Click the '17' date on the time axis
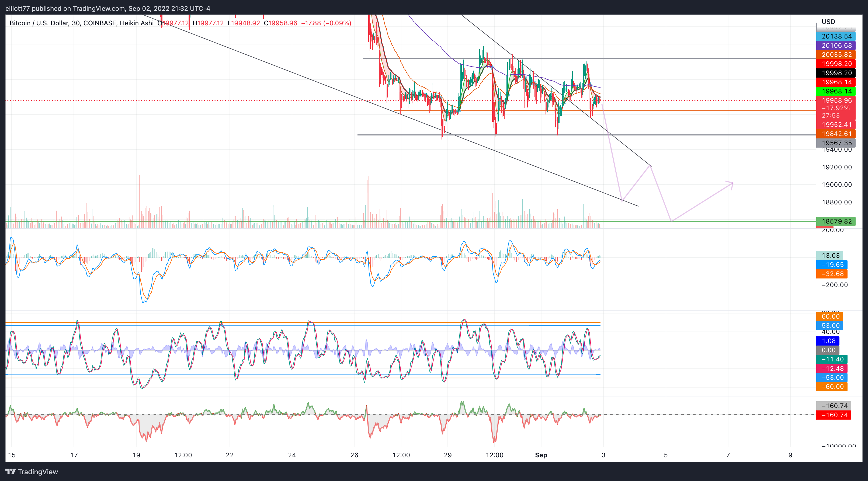Viewport: 868px width, 481px height. click(74, 455)
